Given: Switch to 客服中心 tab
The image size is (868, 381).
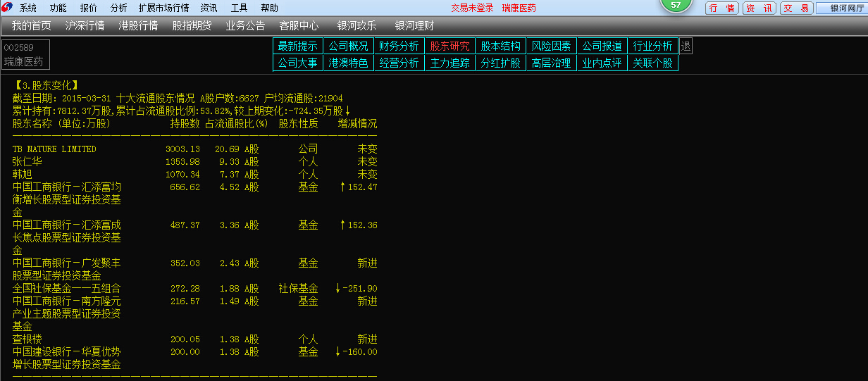Looking at the screenshot, I should tap(299, 26).
